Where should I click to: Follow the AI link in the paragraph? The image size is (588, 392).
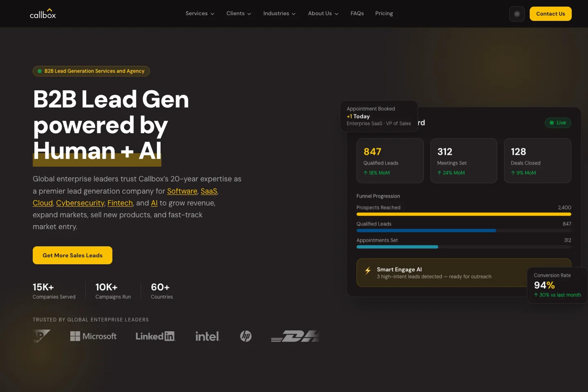pyautogui.click(x=154, y=203)
